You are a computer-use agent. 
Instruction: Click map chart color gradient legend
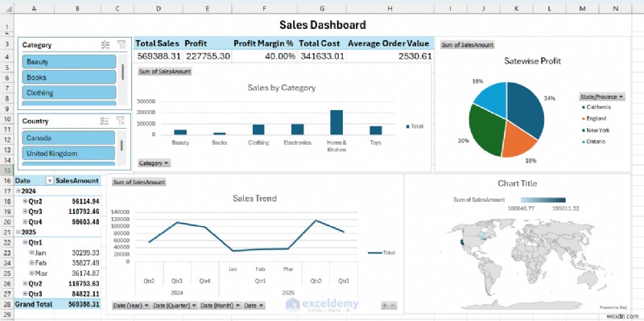coord(543,200)
